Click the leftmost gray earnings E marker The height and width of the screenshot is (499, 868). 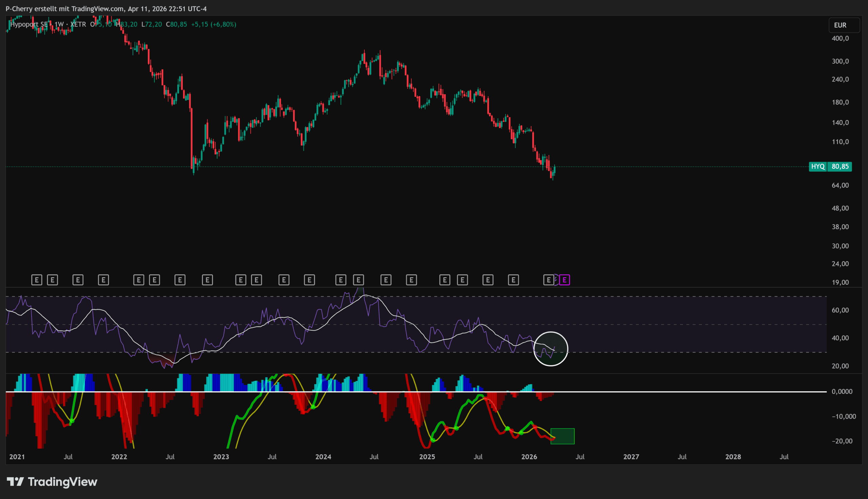click(37, 280)
